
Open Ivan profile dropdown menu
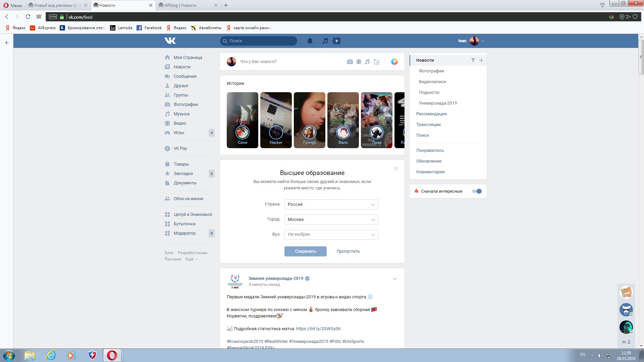pyautogui.click(x=471, y=41)
